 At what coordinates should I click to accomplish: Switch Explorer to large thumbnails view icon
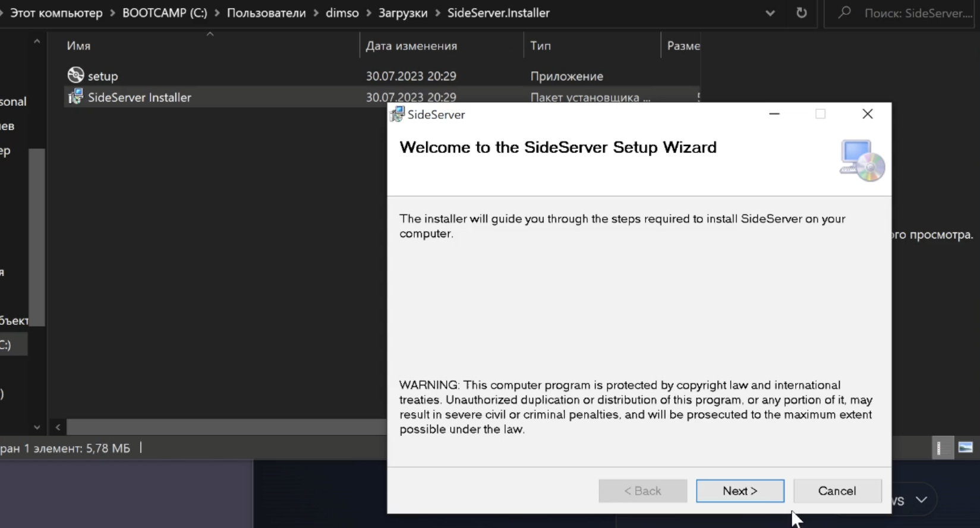tap(966, 448)
